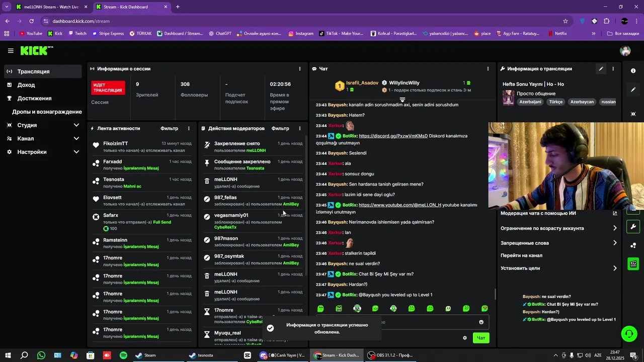This screenshot has width=644, height=362.
Task: Click the Azerbaijani stream tag
Action: [x=530, y=102]
